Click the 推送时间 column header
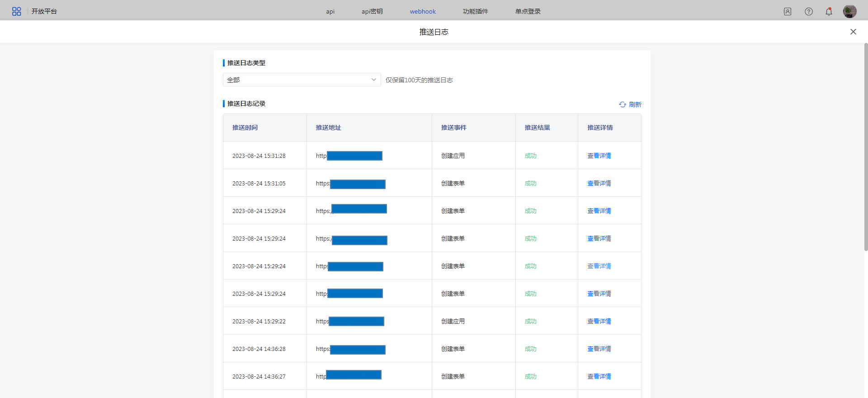Screen dimensions: 868x398 245,128
